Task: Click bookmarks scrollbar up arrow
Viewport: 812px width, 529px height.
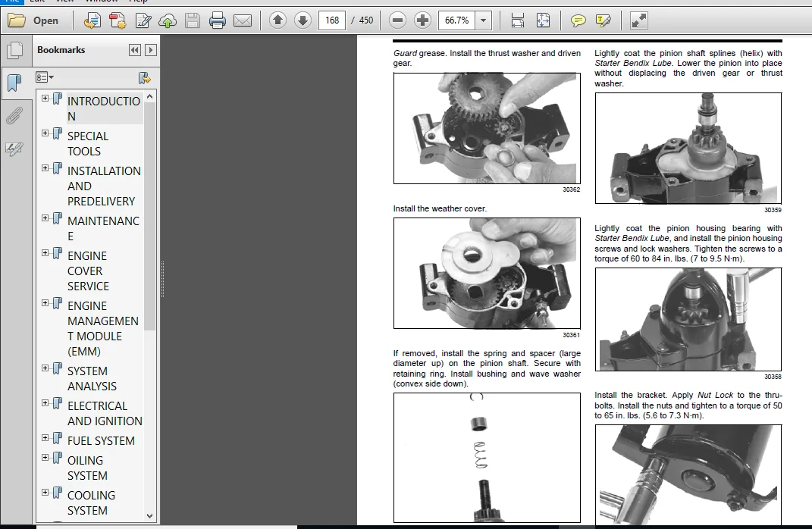Action: (149, 96)
